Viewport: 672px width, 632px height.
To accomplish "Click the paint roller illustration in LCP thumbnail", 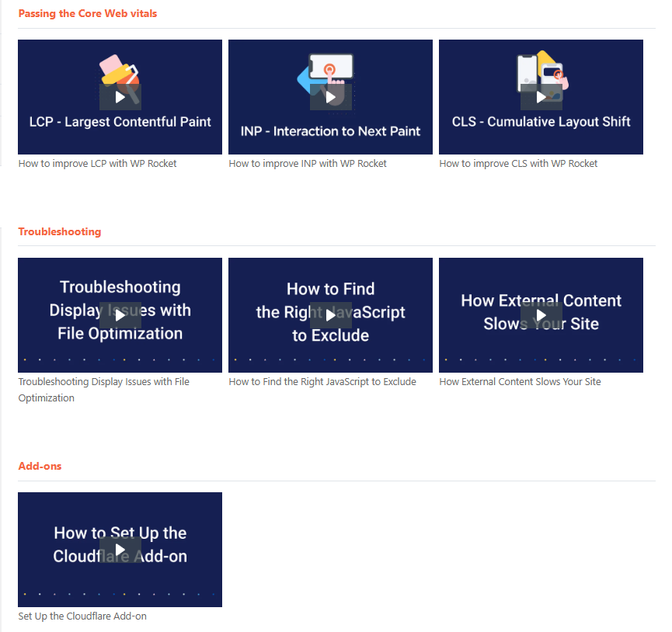I will (117, 68).
